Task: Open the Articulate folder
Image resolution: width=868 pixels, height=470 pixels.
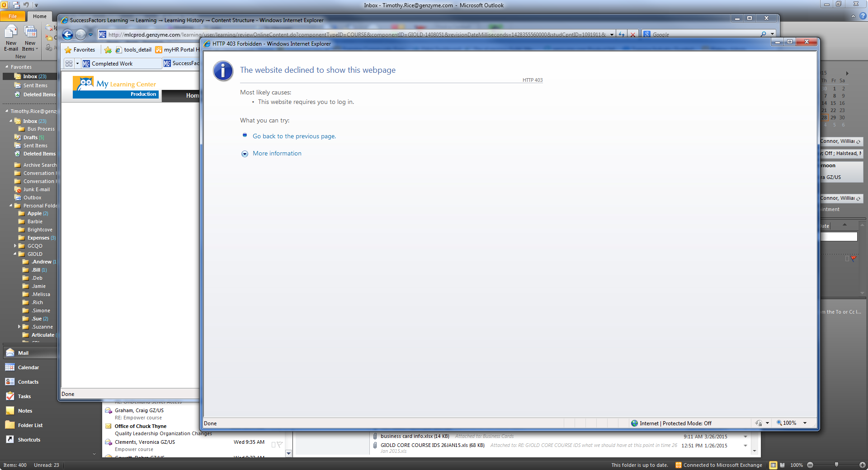Action: click(x=39, y=335)
